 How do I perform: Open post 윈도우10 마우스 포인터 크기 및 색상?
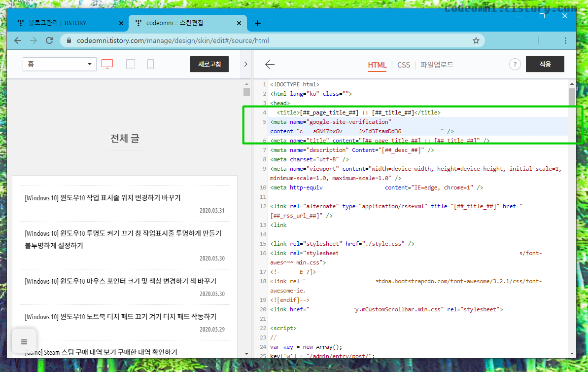[120, 281]
